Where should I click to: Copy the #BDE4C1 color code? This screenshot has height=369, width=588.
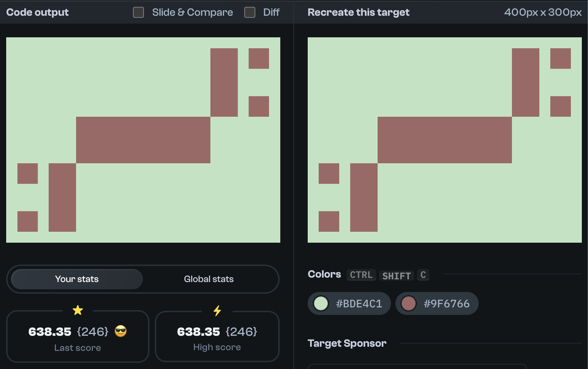coord(358,303)
